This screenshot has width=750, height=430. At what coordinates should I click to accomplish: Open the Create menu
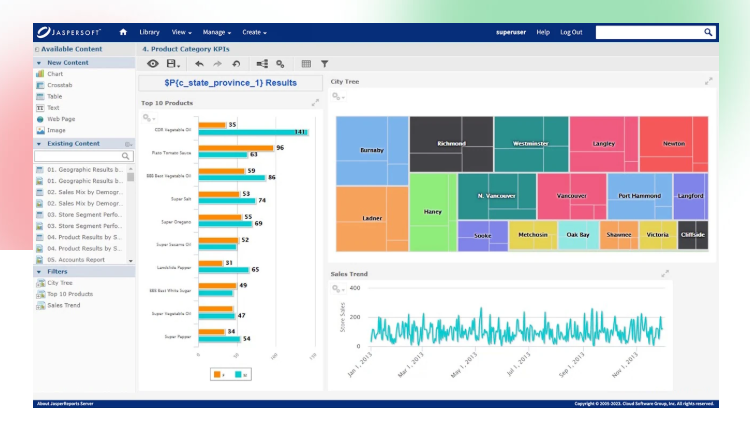coord(254,32)
